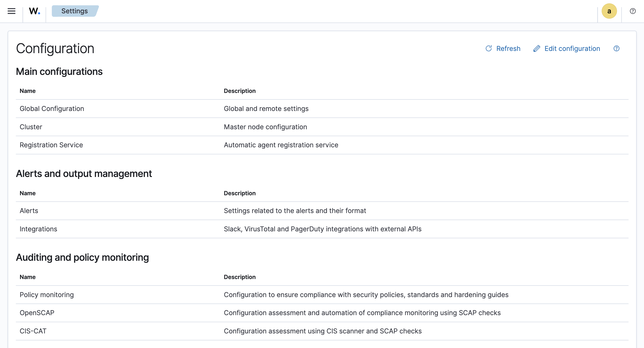Select Registration Service settings
Screen dimensions: 644x348
51,145
